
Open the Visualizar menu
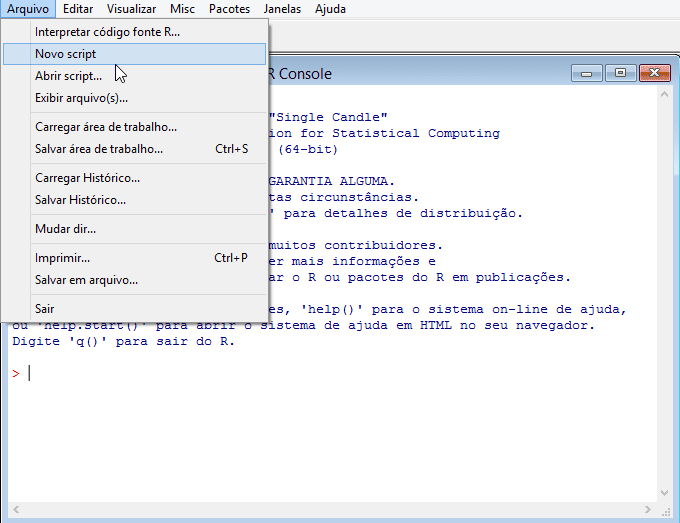pos(131,9)
